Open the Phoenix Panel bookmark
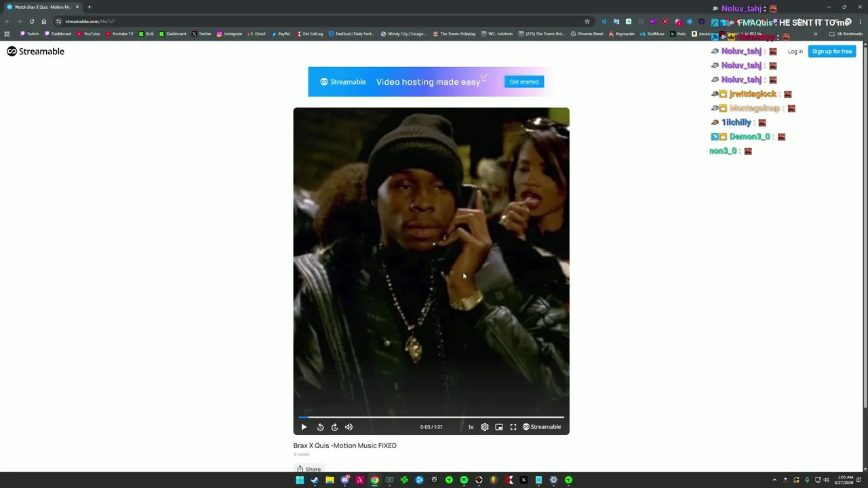Image resolution: width=868 pixels, height=488 pixels. point(587,34)
